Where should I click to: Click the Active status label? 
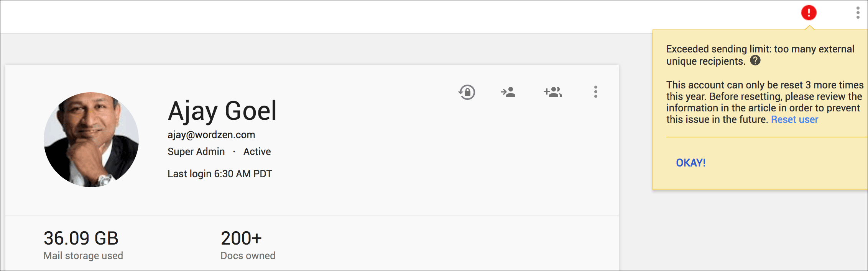tap(257, 152)
